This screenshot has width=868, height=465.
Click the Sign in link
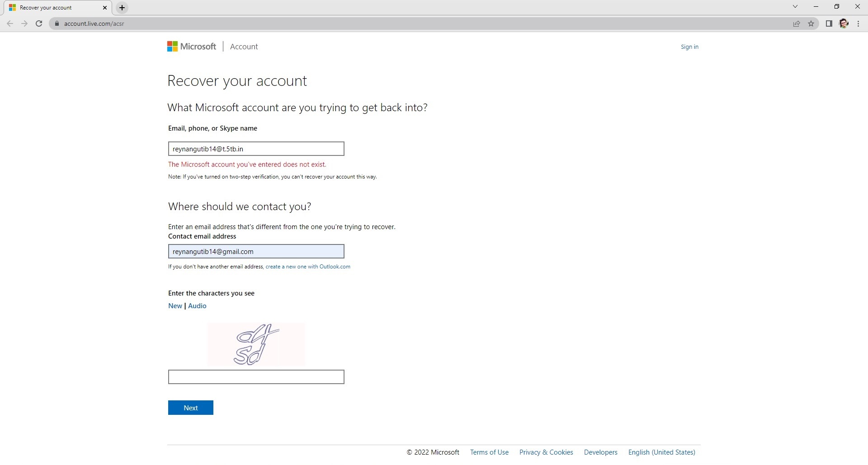[689, 47]
